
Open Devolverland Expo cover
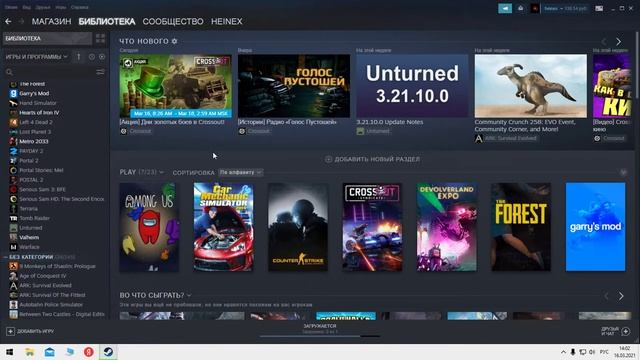447,227
